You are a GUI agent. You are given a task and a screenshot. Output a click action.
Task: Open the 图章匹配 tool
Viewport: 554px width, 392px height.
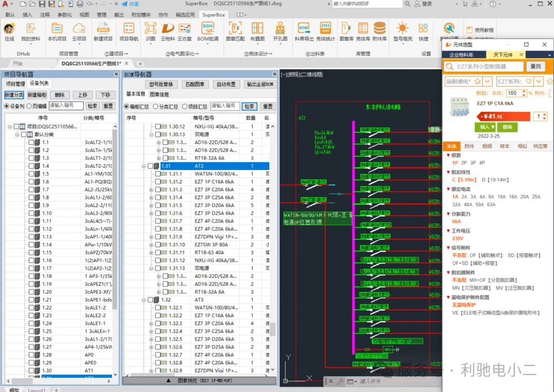click(235, 30)
